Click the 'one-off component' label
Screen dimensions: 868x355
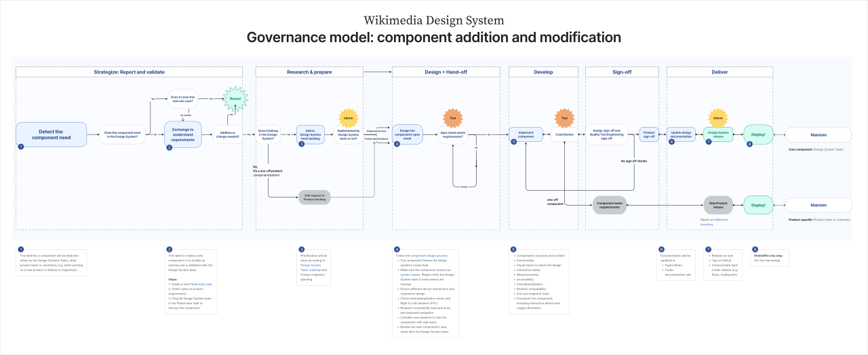pos(556,202)
